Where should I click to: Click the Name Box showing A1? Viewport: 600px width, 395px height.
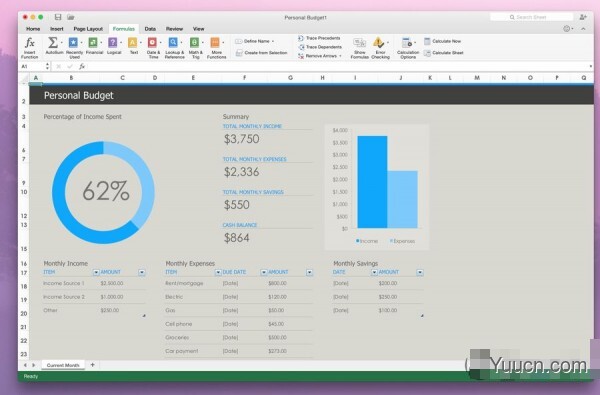[32, 67]
